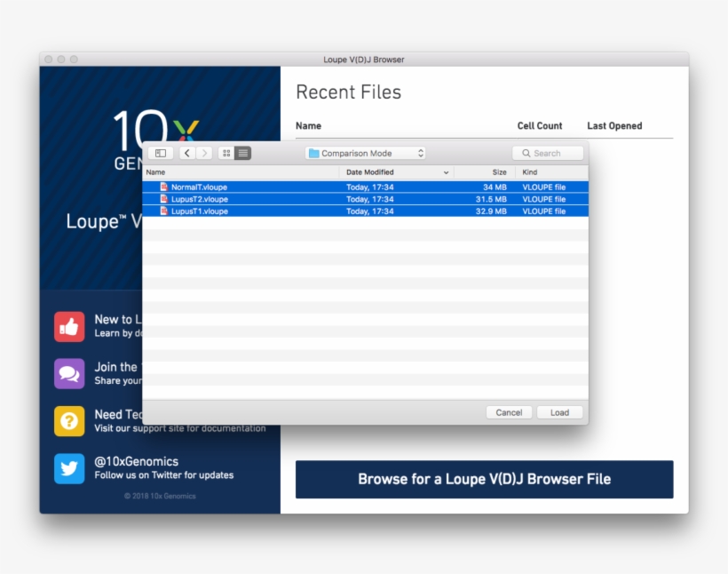Click the purple community chat bubble icon
This screenshot has height=574, width=728.
coord(69,373)
